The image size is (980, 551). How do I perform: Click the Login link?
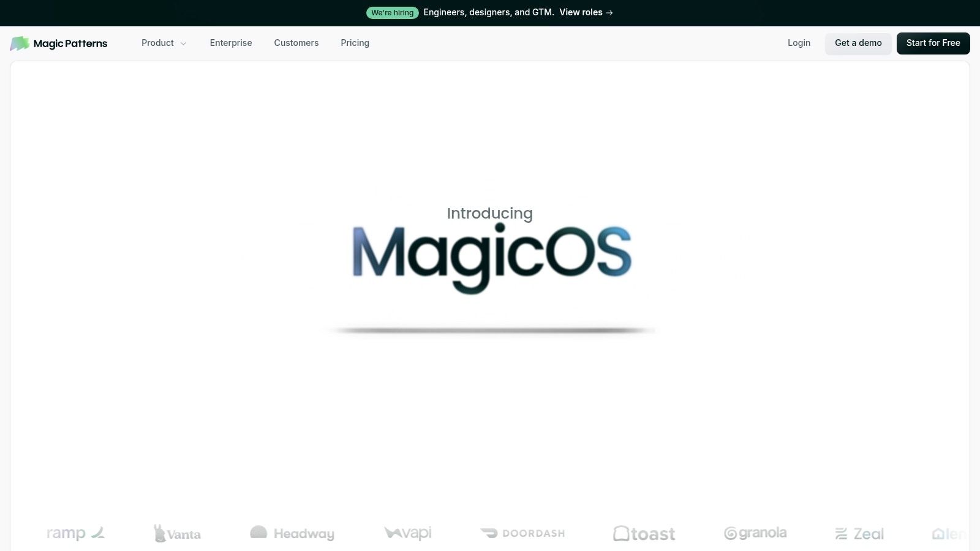pos(799,43)
